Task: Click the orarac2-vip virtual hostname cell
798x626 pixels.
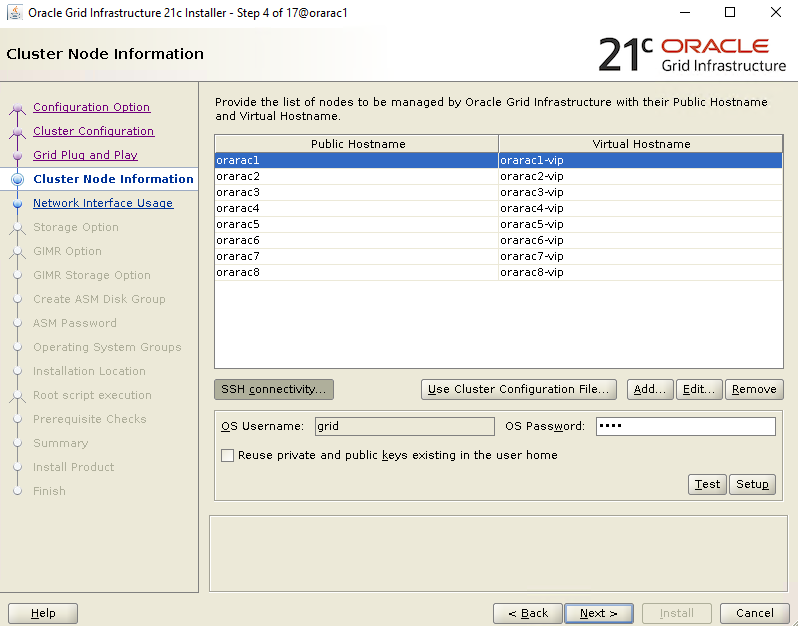Action: point(640,176)
